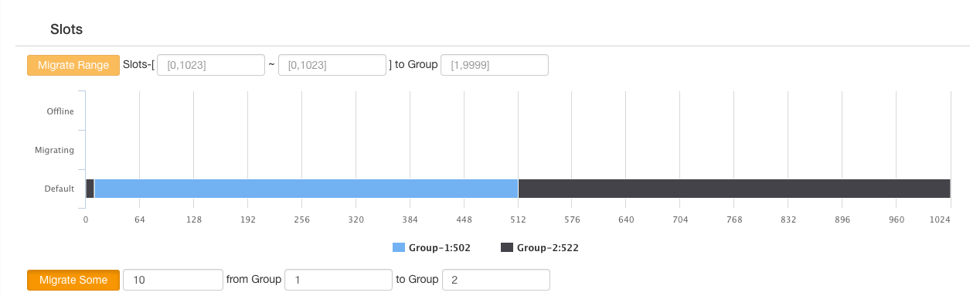Click the Migrate Some button

[x=73, y=280]
